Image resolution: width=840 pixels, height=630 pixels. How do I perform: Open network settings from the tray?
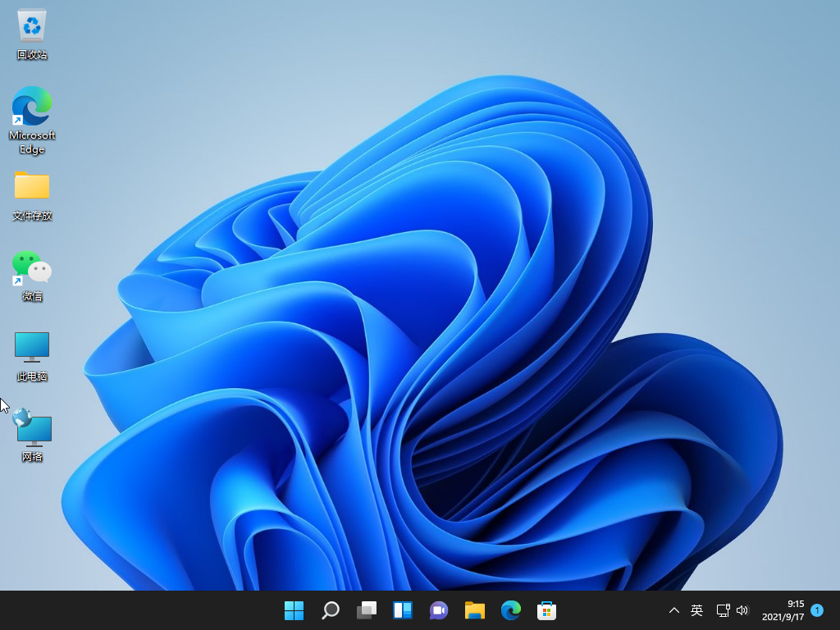(724, 610)
